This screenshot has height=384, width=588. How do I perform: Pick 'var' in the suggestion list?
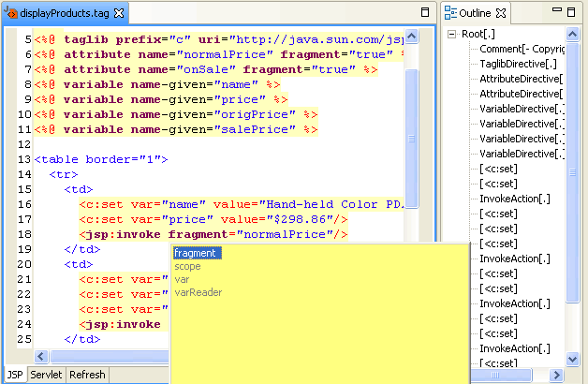[x=182, y=279]
